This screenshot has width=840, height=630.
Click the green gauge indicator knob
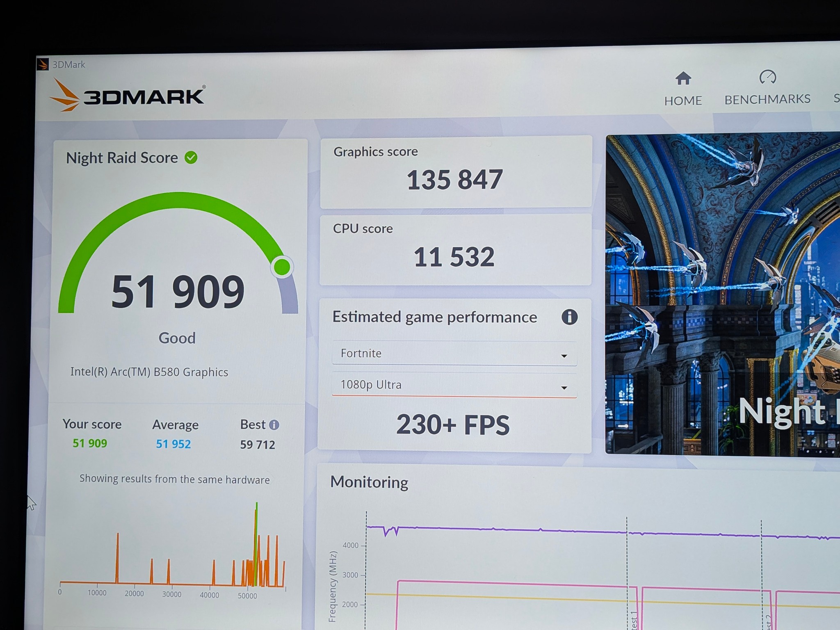282,267
